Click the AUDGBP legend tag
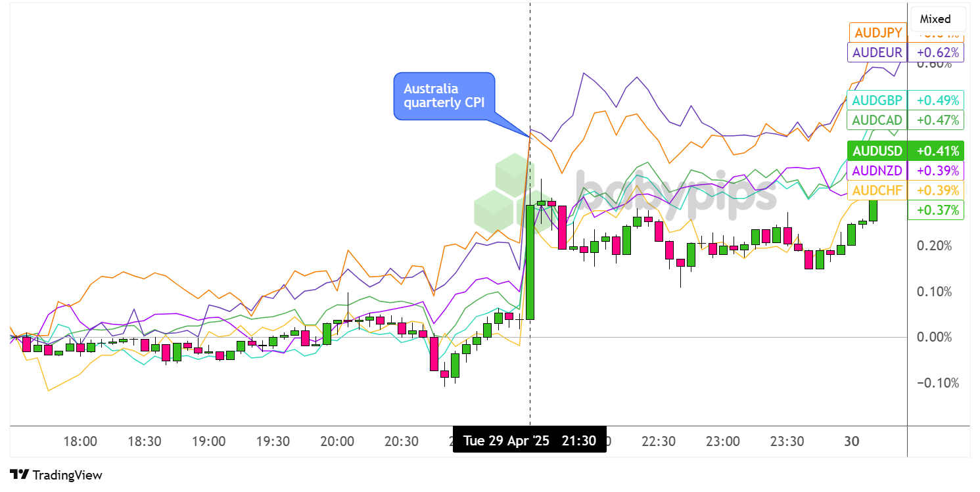This screenshot has width=980, height=492. click(877, 101)
